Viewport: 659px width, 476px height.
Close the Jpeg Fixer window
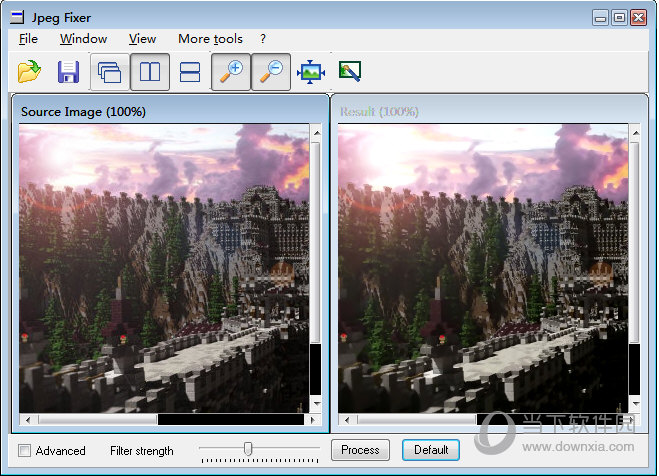[x=639, y=18]
